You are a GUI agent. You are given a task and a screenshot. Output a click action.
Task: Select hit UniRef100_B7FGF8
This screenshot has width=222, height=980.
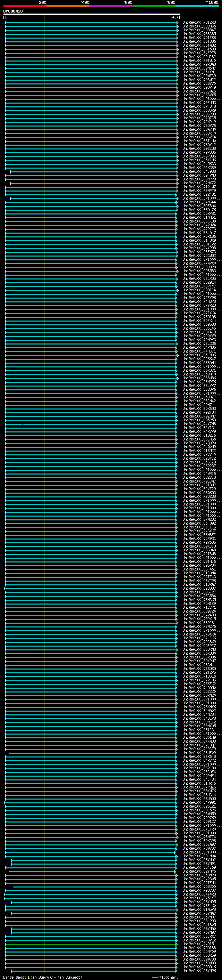(x=199, y=106)
